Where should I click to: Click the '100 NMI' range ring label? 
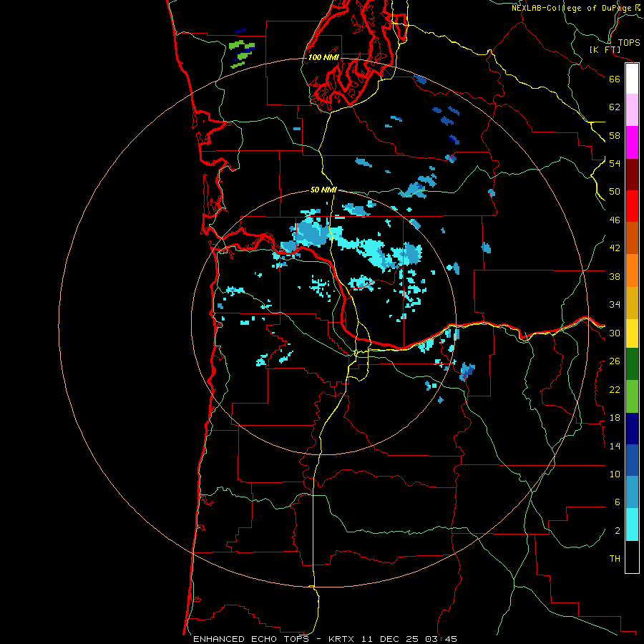coord(323,57)
